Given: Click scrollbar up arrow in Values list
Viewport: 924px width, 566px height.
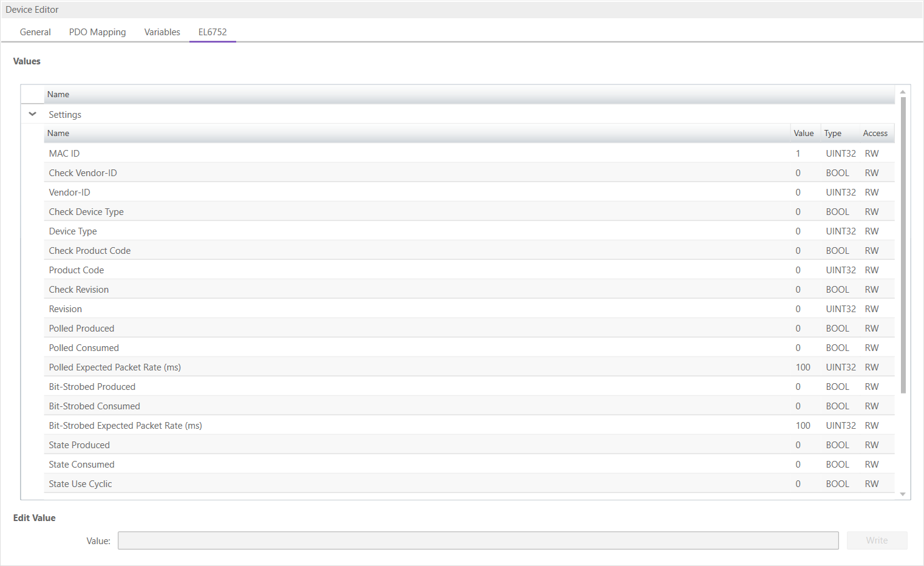Looking at the screenshot, I should [903, 92].
